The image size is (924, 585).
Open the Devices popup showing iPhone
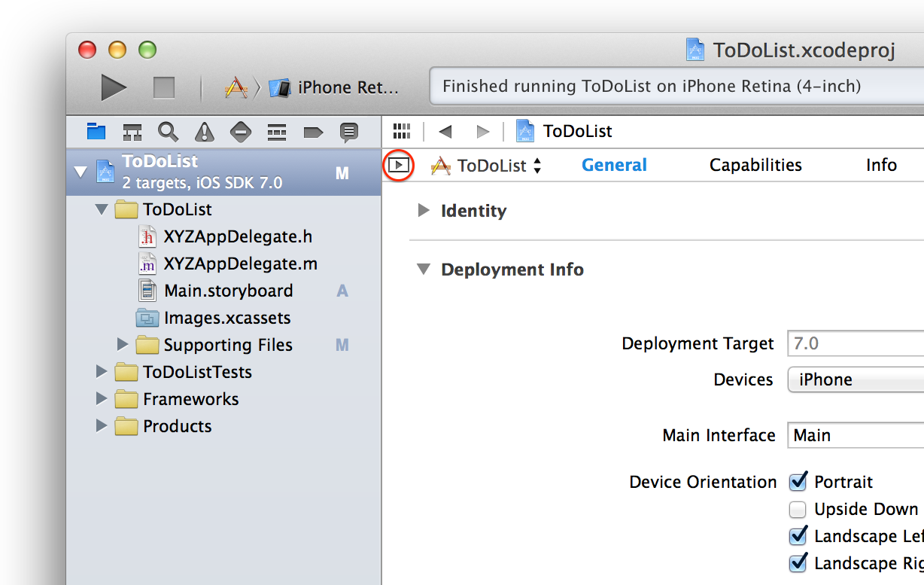click(x=856, y=379)
